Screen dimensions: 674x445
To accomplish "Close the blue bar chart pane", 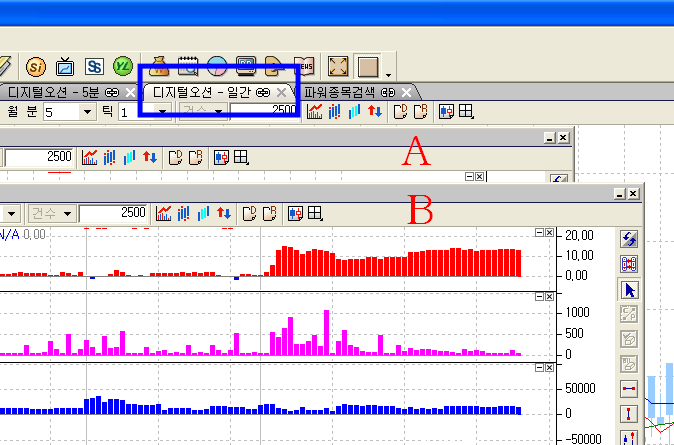I will click(x=551, y=366).
